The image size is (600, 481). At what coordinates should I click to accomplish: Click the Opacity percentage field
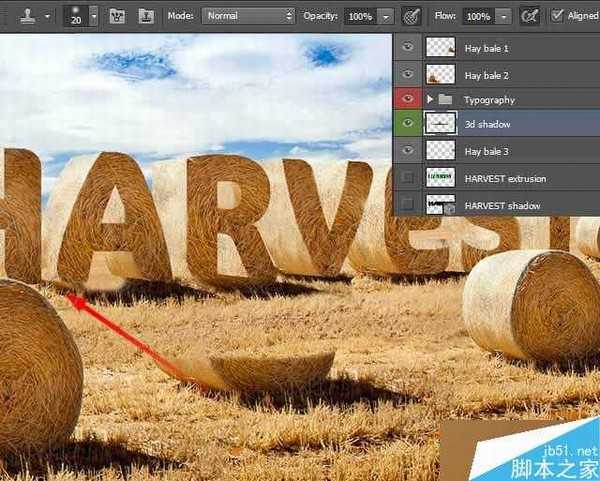click(358, 17)
